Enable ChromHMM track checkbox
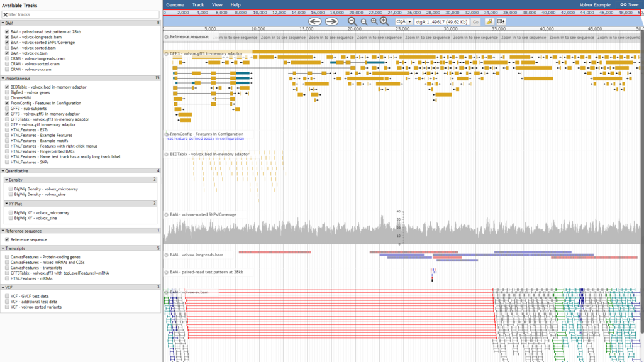Viewport: 644px width, 362px height. click(7, 97)
